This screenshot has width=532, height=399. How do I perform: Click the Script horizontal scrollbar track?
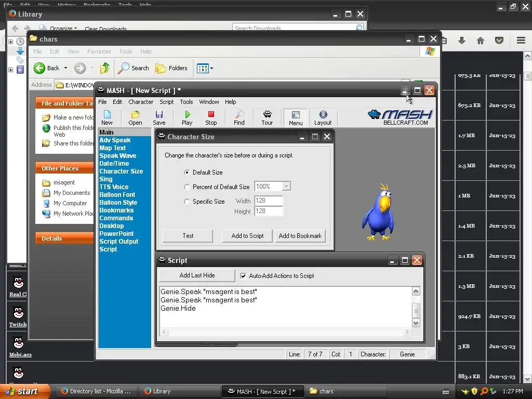click(286, 331)
